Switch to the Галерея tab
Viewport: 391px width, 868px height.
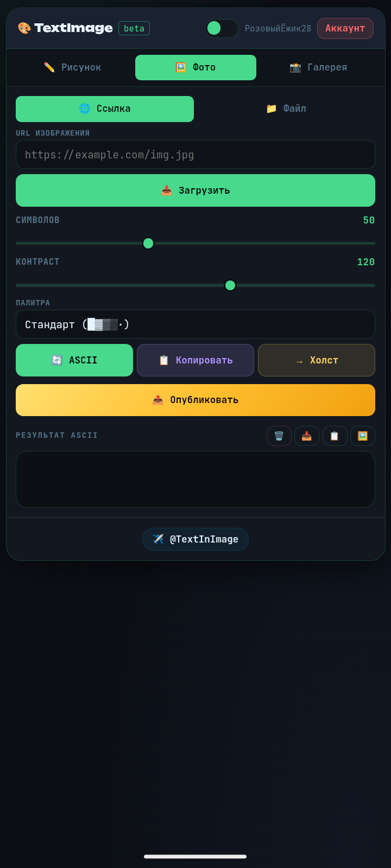click(x=318, y=67)
